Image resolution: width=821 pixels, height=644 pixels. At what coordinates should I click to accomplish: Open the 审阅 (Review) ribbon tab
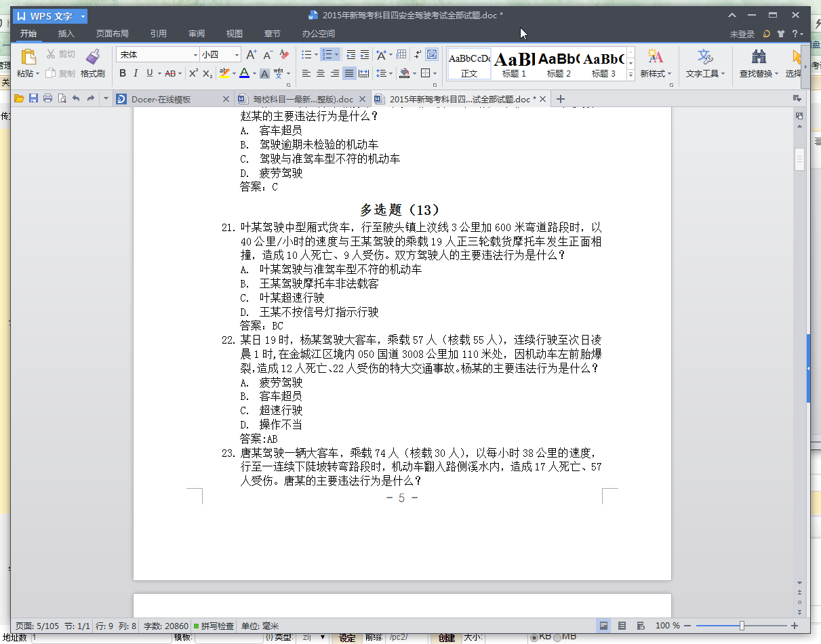pos(197,33)
